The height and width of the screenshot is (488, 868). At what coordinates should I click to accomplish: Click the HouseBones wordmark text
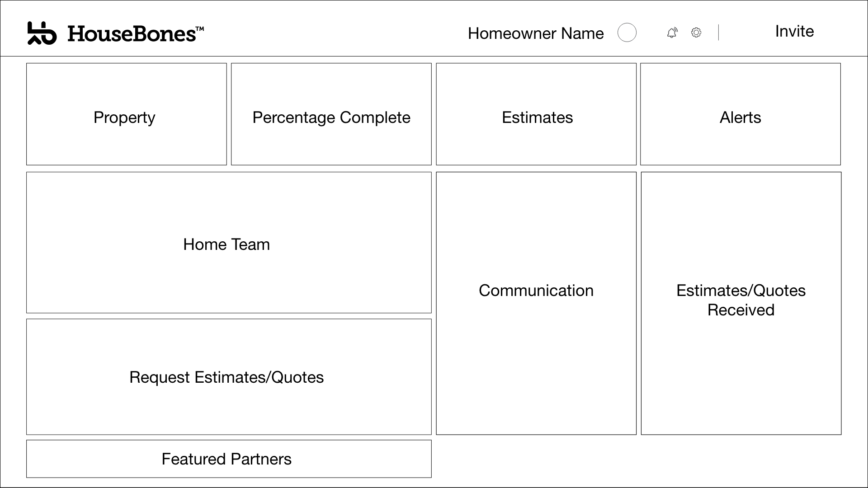[136, 34]
